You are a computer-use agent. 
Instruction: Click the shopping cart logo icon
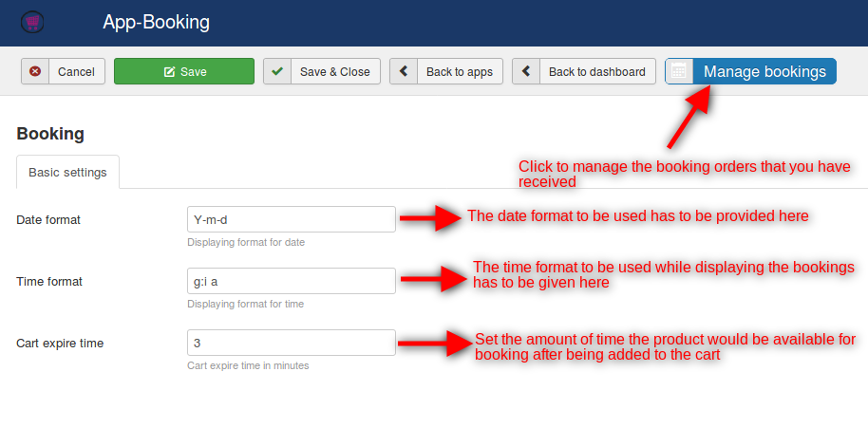[x=33, y=22]
